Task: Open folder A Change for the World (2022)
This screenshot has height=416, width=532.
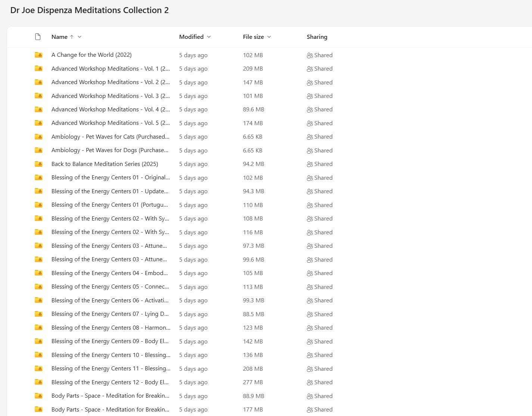Action: [91, 55]
